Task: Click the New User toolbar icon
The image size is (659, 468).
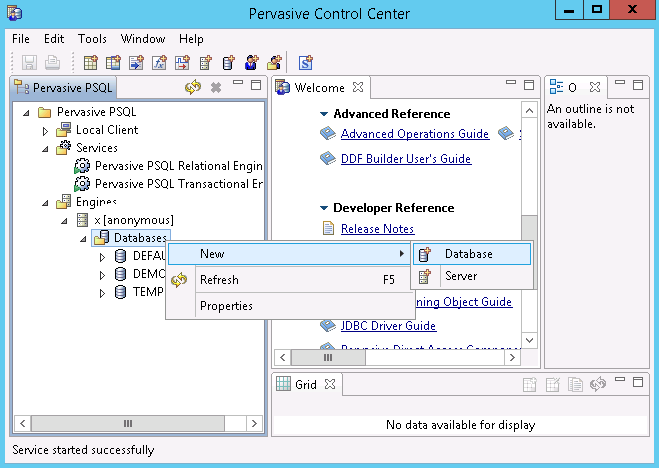Action: coord(250,63)
